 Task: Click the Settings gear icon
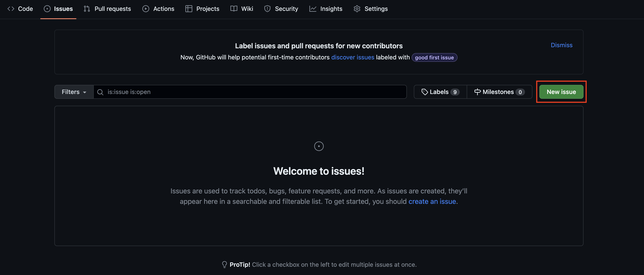(x=357, y=9)
